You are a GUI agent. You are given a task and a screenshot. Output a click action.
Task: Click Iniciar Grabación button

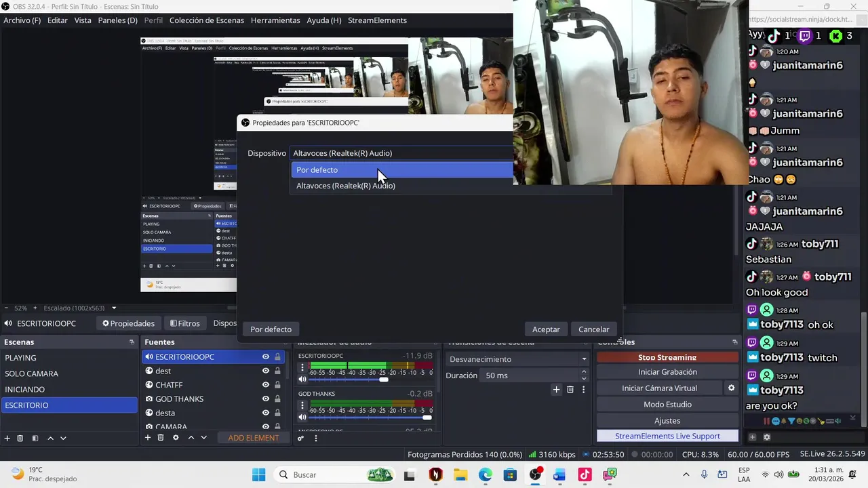click(667, 372)
